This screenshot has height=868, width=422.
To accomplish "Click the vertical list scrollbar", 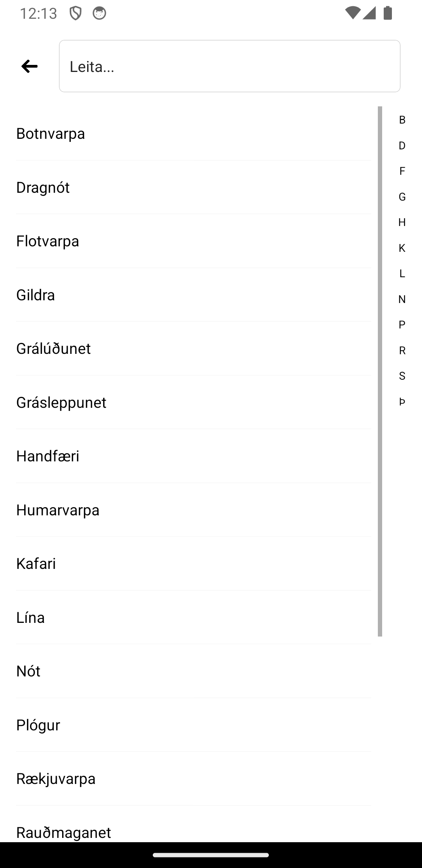I will (x=380, y=371).
